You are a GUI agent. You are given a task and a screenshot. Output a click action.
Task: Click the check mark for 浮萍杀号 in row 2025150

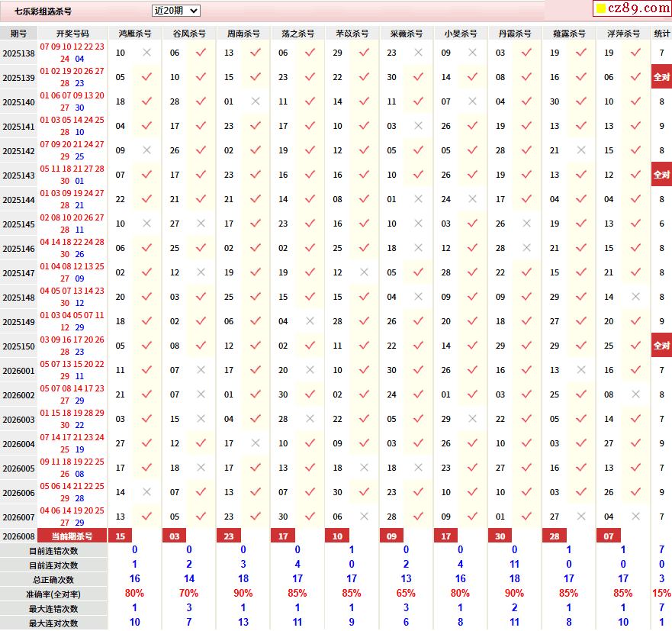click(635, 346)
